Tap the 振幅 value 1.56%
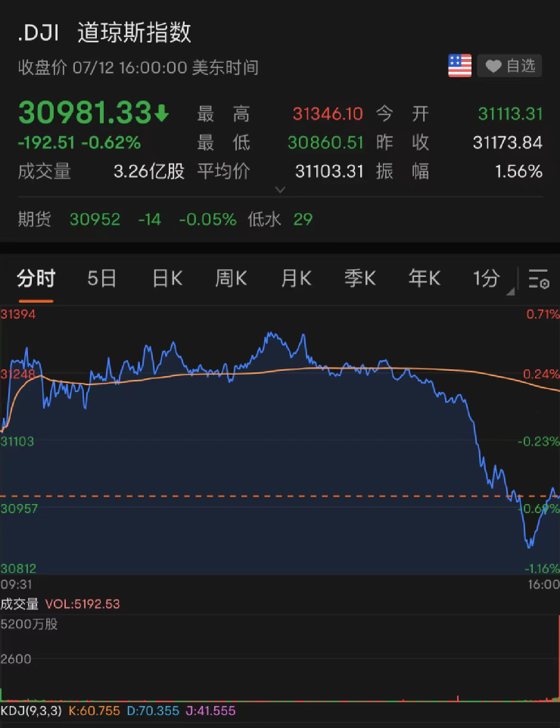 point(518,172)
